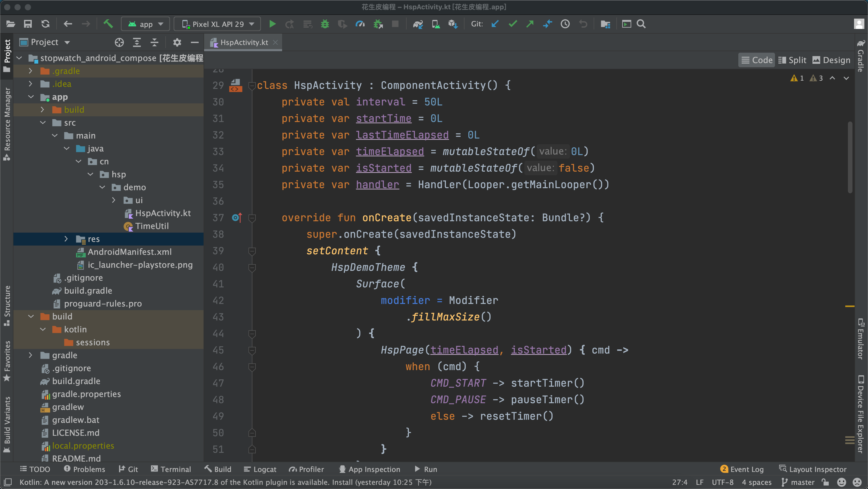This screenshot has height=489, width=868.
Task: Toggle Code view mode
Action: (757, 60)
